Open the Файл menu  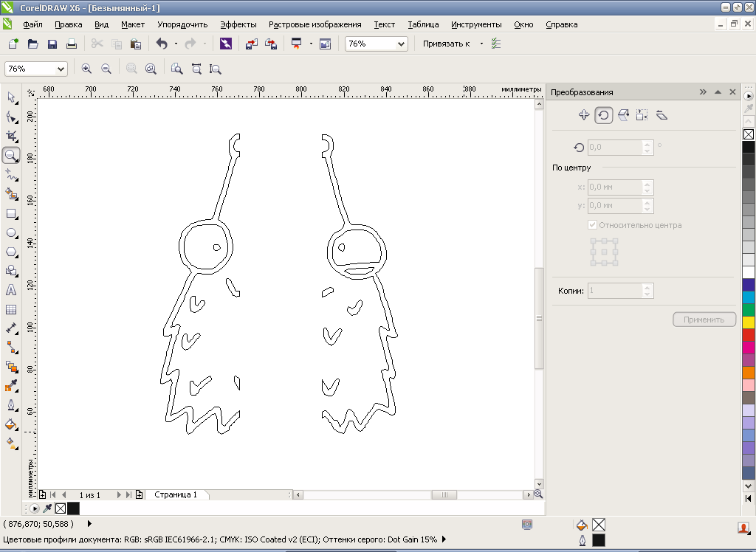point(32,24)
